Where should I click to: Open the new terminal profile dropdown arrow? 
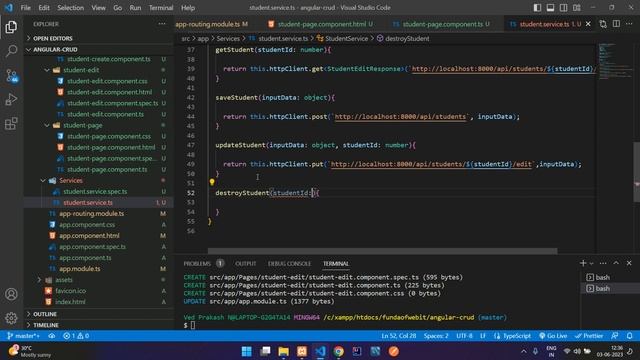point(591,264)
